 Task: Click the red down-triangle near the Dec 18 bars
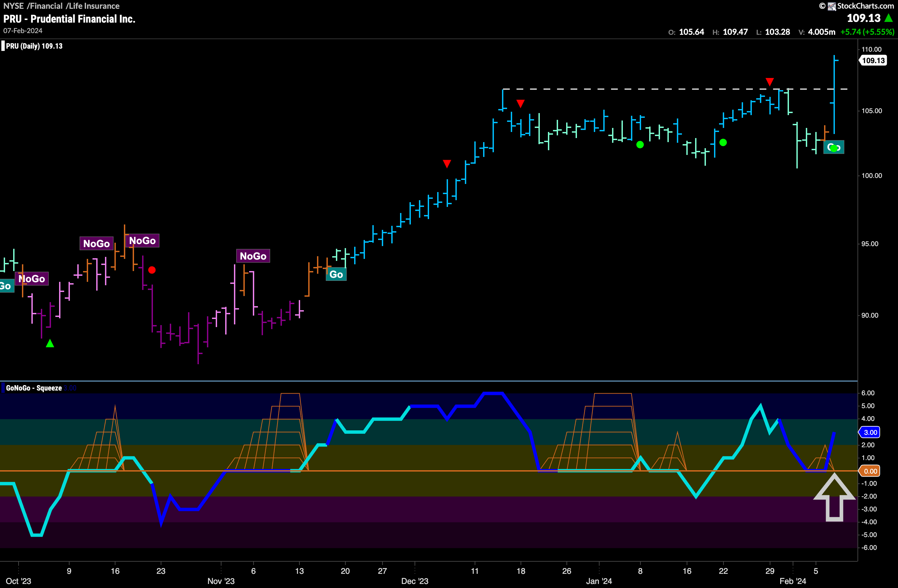(520, 103)
